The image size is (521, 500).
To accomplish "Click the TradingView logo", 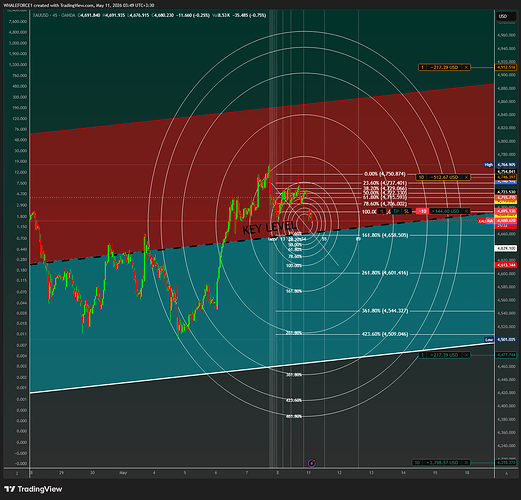I will [34, 489].
